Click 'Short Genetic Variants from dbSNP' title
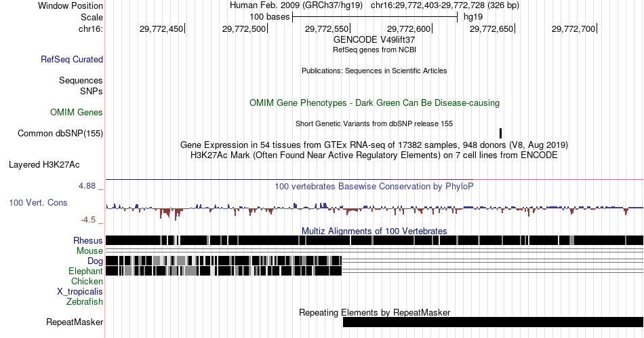 tap(374, 124)
